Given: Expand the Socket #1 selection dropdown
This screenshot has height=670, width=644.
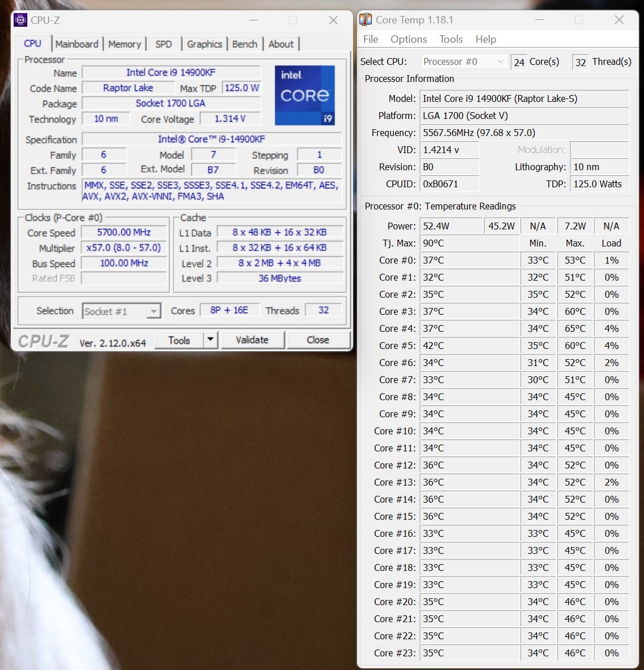Looking at the screenshot, I should coord(121,311).
